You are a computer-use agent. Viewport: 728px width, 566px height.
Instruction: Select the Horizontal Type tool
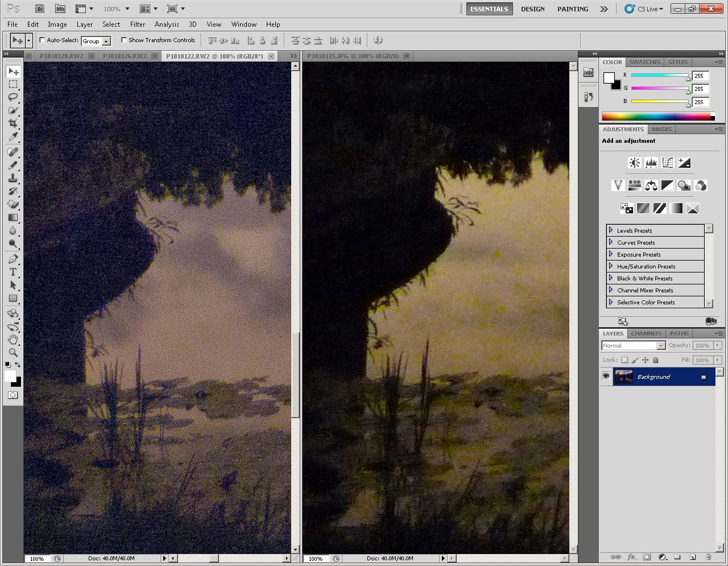(x=13, y=272)
